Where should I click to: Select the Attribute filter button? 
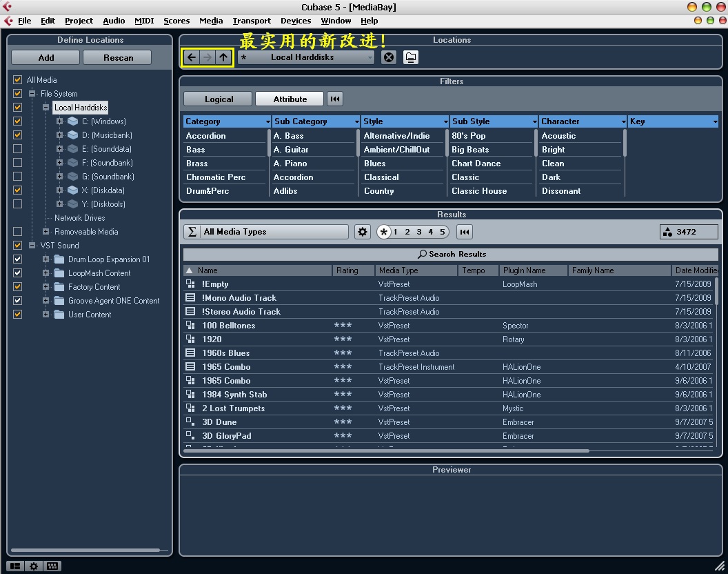(x=290, y=99)
